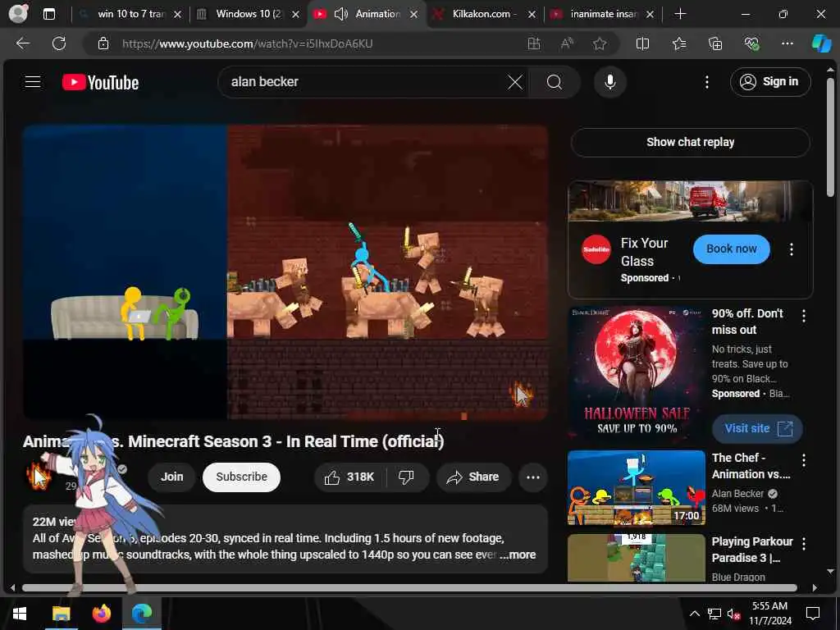Open Playing Parkour Paradise 3 video title

pyautogui.click(x=752, y=550)
